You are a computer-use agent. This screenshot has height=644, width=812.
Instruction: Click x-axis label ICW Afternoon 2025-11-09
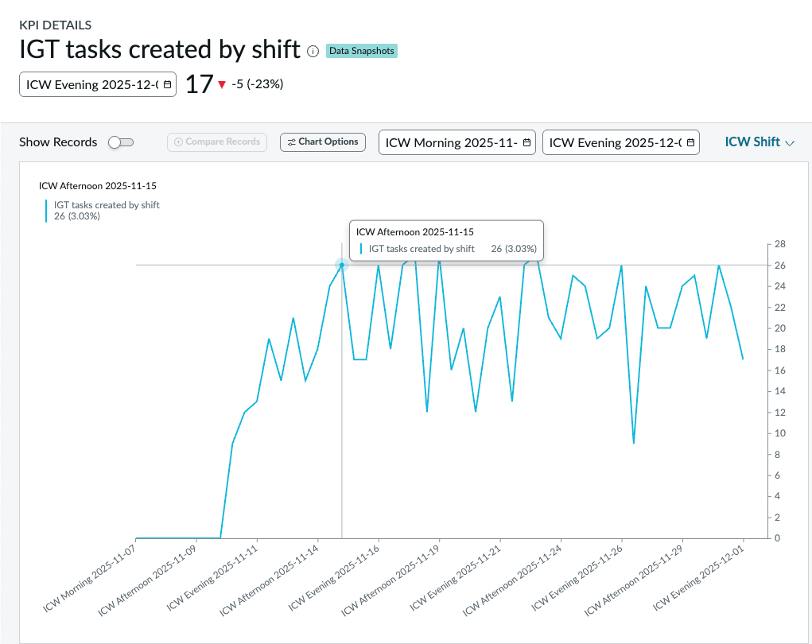(148, 580)
